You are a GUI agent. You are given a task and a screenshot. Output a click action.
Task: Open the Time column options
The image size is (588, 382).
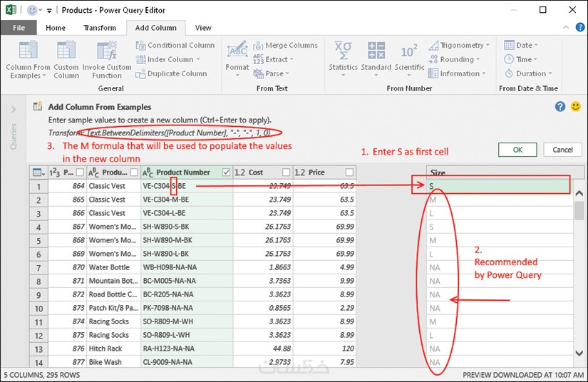pos(520,59)
